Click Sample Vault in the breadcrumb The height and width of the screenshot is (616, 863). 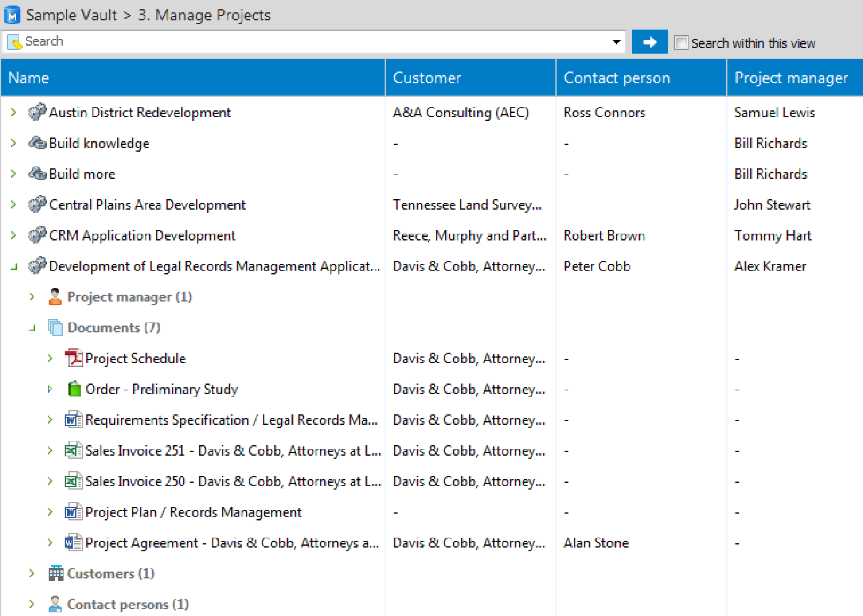tap(72, 15)
